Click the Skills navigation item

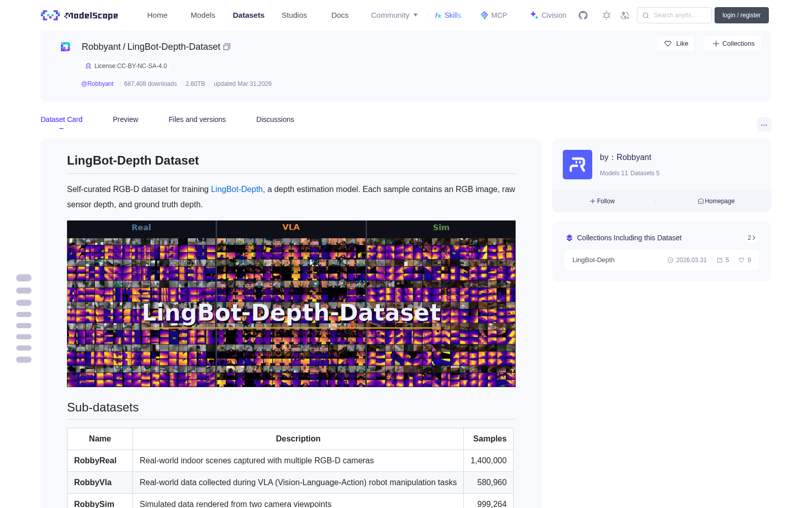(x=448, y=15)
